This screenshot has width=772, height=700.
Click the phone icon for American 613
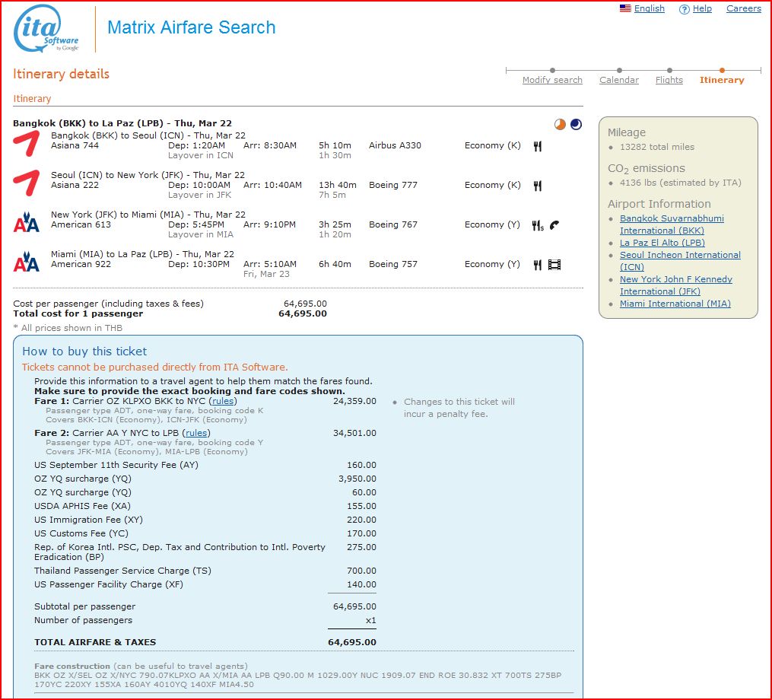554,225
